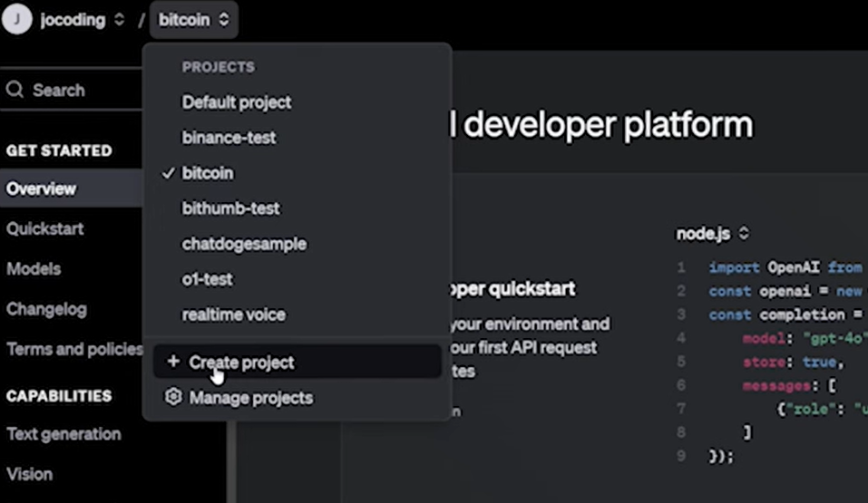
Task: Open the realtime voice project
Action: pos(234,314)
